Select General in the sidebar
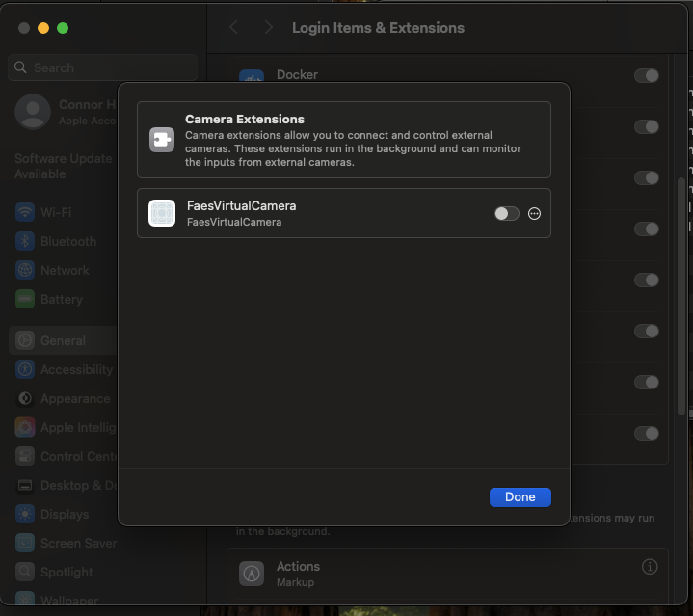This screenshot has height=616, width=693. [x=63, y=340]
